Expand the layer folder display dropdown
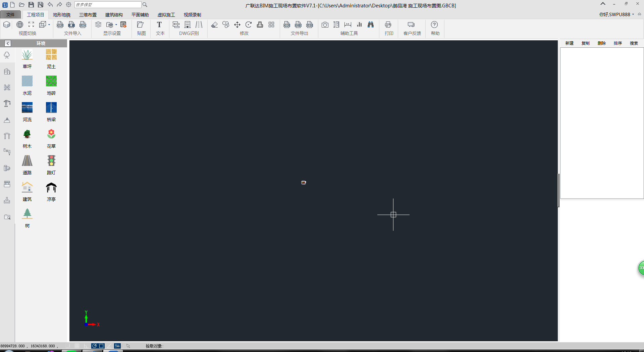 [116, 25]
